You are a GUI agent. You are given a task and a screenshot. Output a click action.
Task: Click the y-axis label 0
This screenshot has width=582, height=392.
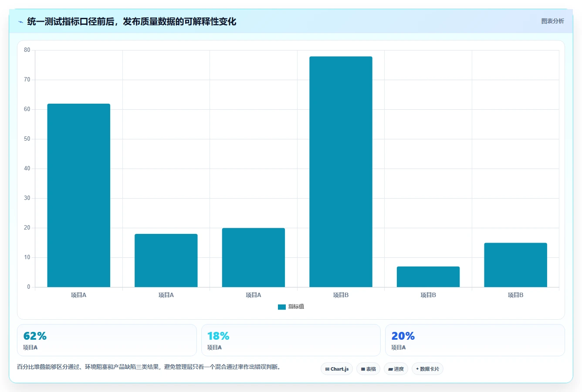29,287
